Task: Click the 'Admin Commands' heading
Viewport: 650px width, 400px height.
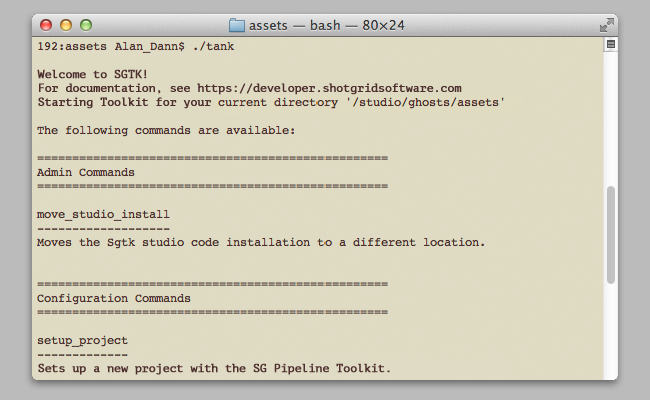Action: (x=86, y=172)
